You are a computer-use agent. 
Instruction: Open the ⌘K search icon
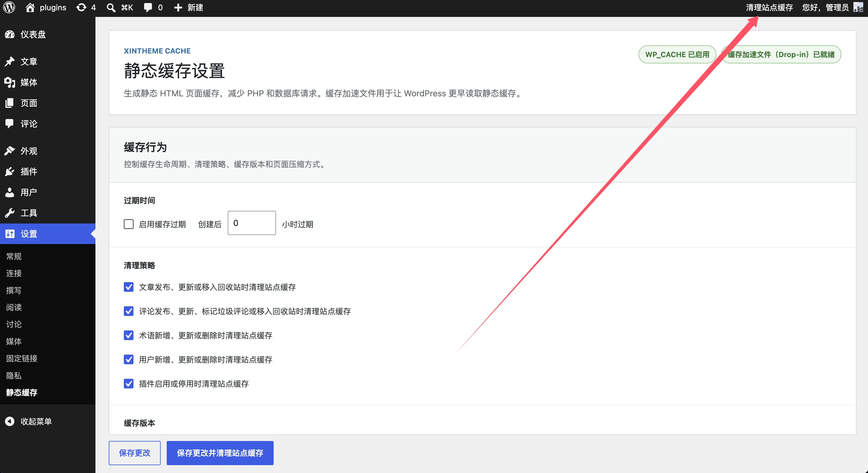111,8
